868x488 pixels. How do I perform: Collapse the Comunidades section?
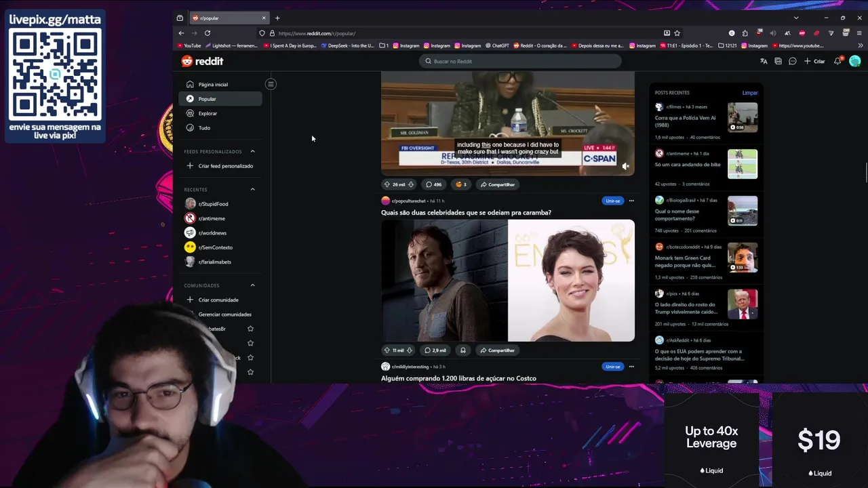(252, 285)
